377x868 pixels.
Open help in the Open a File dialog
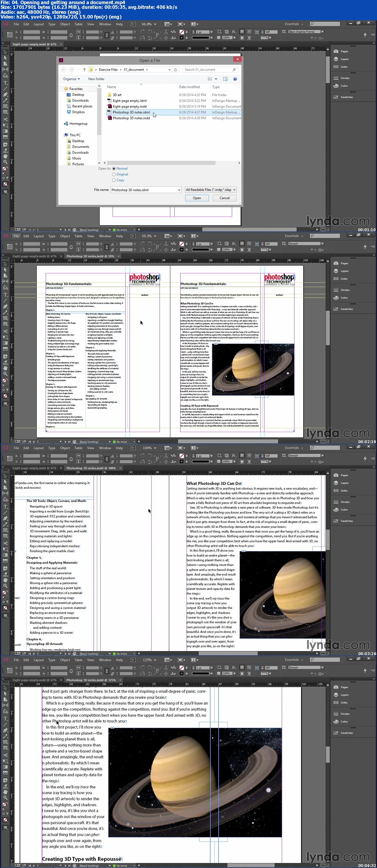pos(235,79)
